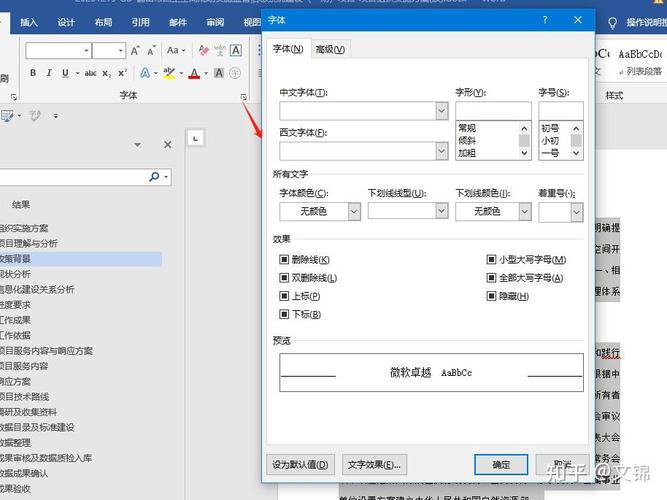The width and height of the screenshot is (667, 500).
Task: Expand the 西文字体 font dropdown
Action: pyautogui.click(x=442, y=151)
